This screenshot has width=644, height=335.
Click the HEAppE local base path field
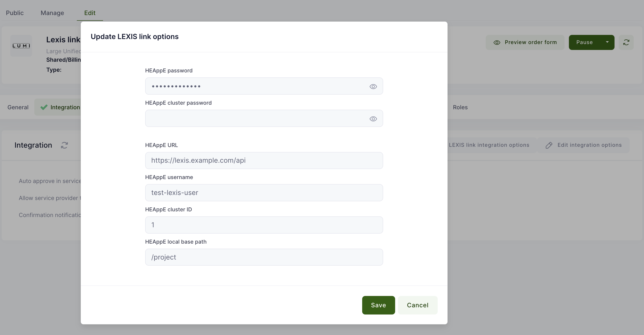click(x=264, y=257)
